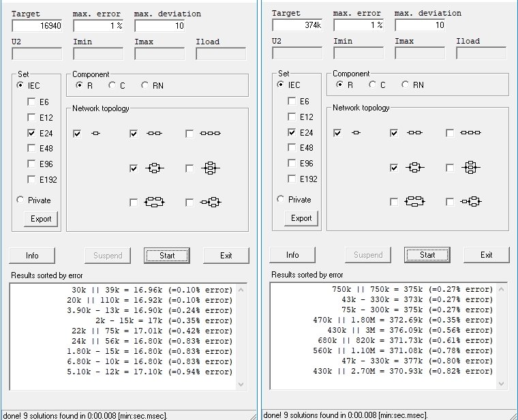Click Exit button in left window
The width and height of the screenshot is (518, 420).
[x=226, y=256]
